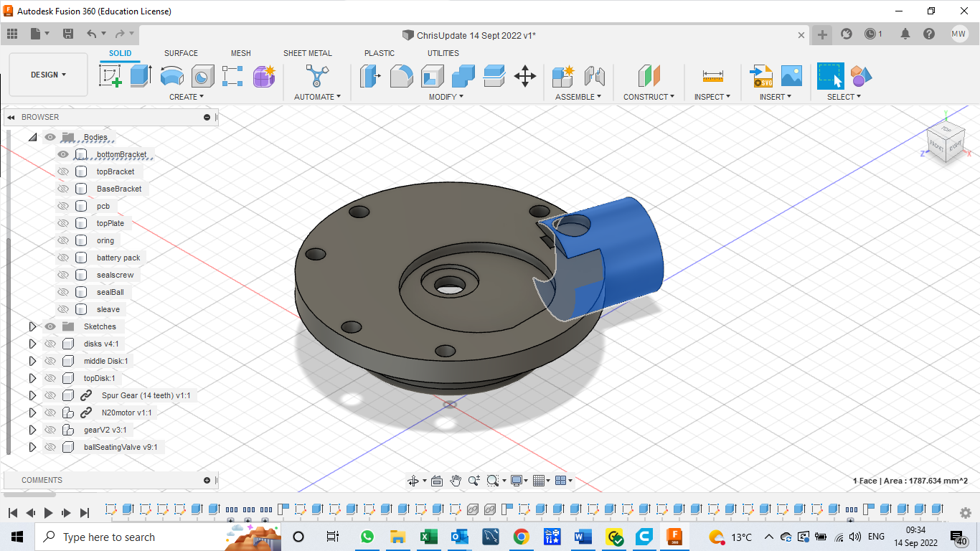Activate the Move/Copy tool

click(x=525, y=75)
